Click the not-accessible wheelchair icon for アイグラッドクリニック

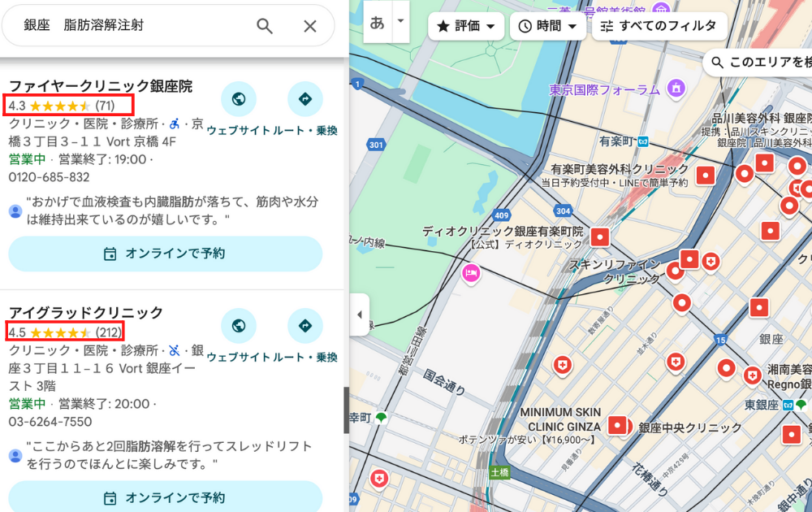175,351
